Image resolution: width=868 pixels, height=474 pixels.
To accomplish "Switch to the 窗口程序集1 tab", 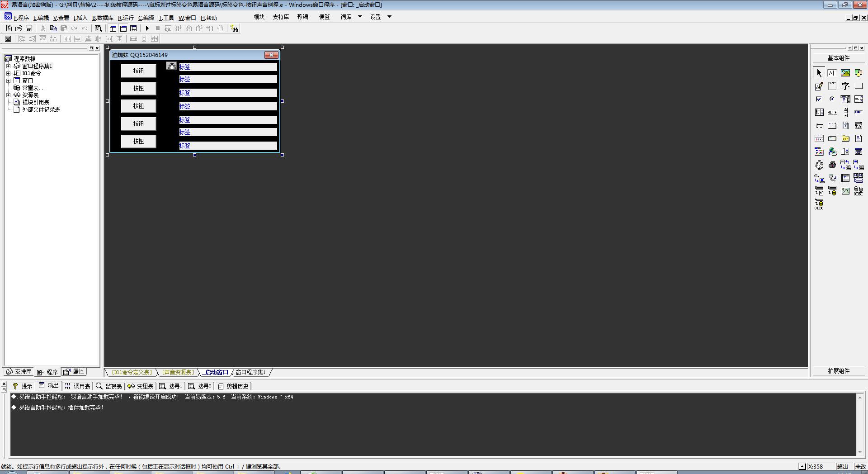I will 250,373.
